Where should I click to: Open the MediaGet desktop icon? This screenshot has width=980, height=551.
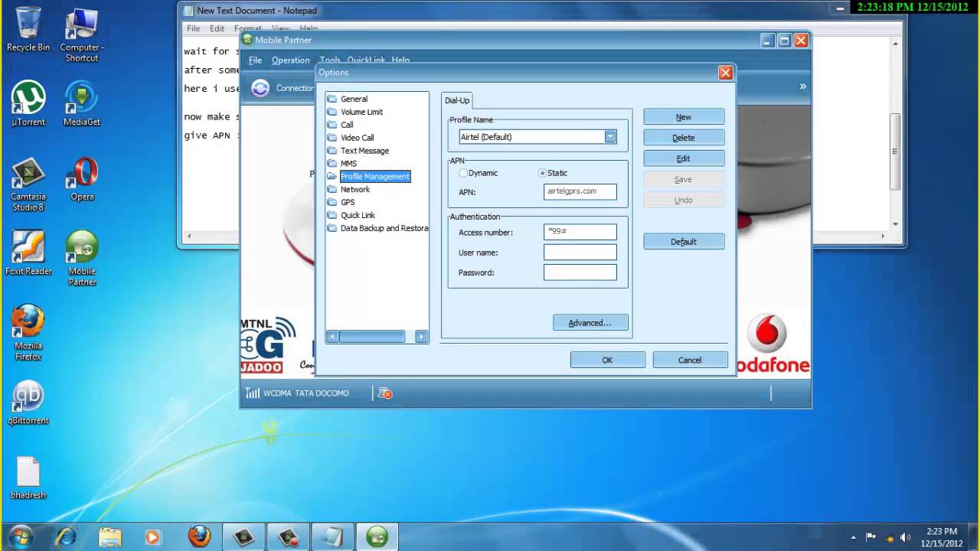point(82,103)
